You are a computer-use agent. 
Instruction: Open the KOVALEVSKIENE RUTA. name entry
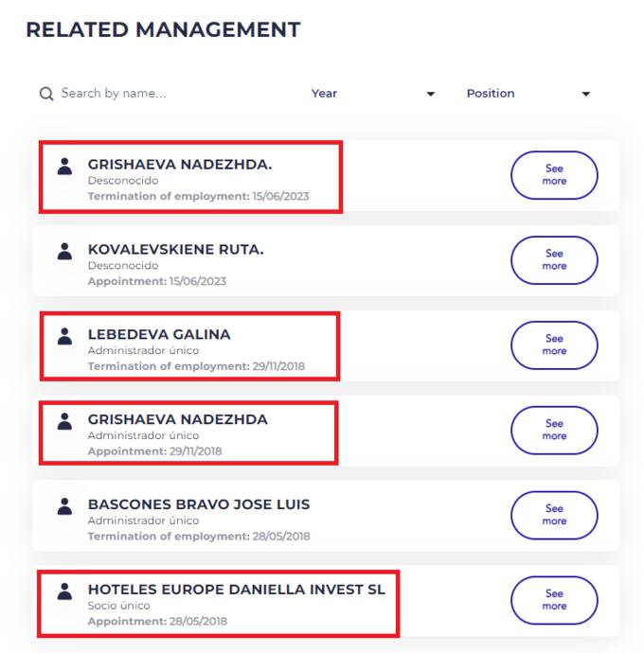point(175,250)
